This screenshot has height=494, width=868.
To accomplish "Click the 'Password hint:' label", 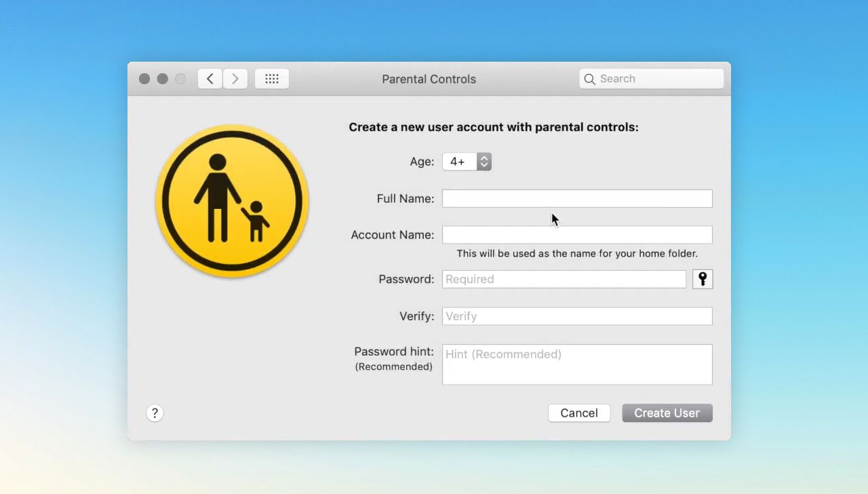I will pos(394,351).
